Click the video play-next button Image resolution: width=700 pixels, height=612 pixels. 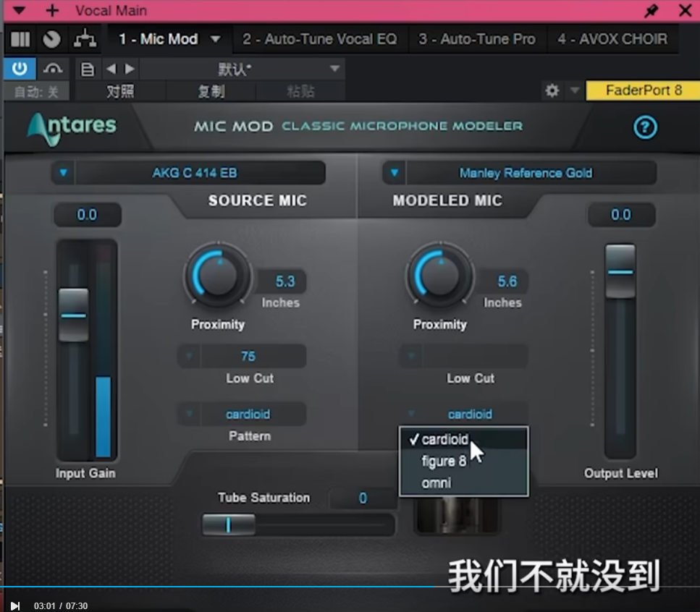pyautogui.click(x=15, y=605)
